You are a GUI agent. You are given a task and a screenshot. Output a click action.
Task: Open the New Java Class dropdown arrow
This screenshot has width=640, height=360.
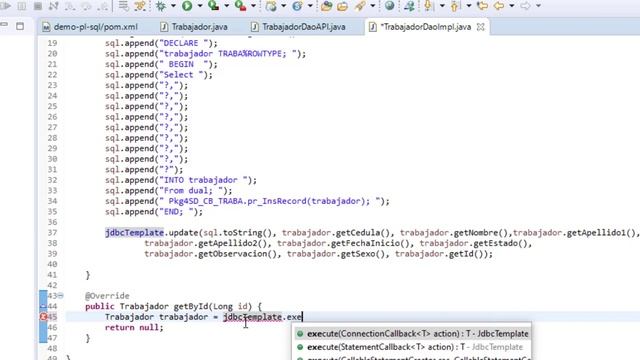coord(310,6)
